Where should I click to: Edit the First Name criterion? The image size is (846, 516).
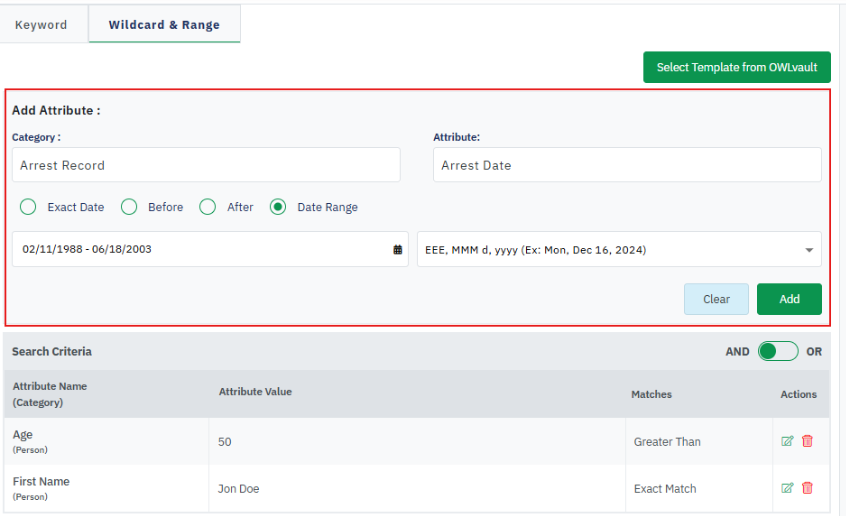click(x=787, y=488)
